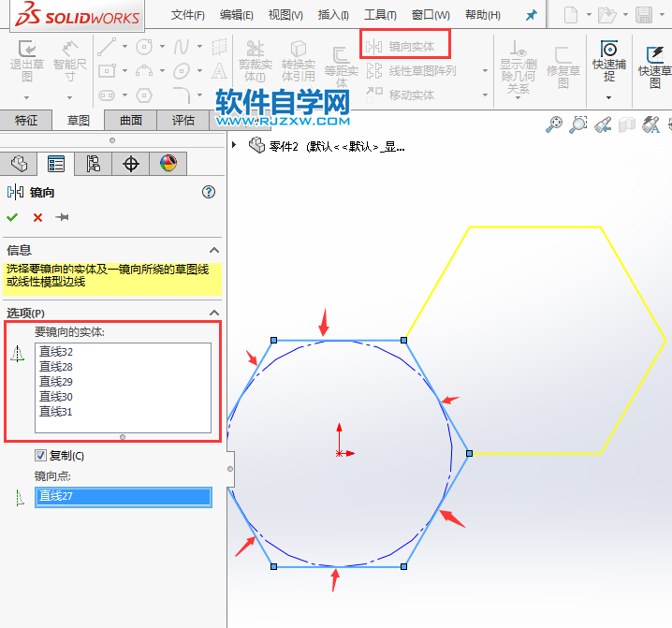Select 直线30 in entities list
Screen dimensions: 672x628
pos(56,397)
